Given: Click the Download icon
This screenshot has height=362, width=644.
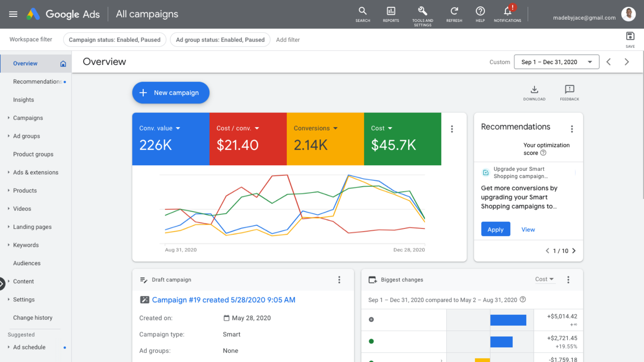Looking at the screenshot, I should pyautogui.click(x=534, y=89).
